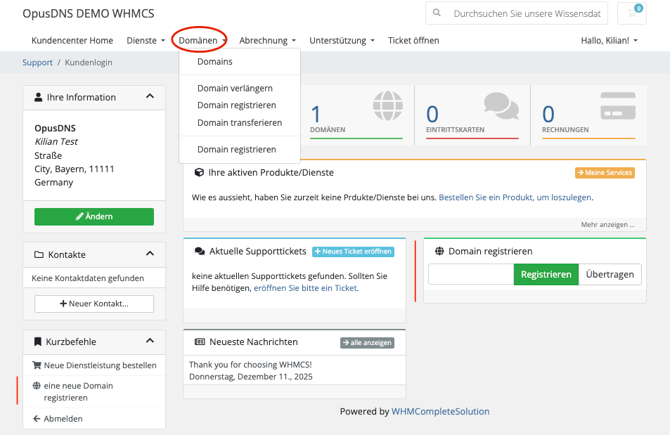Viewport: 670px width, 435px height.
Task: Click eröffnen Sie bitte ein Ticket link
Action: [306, 288]
